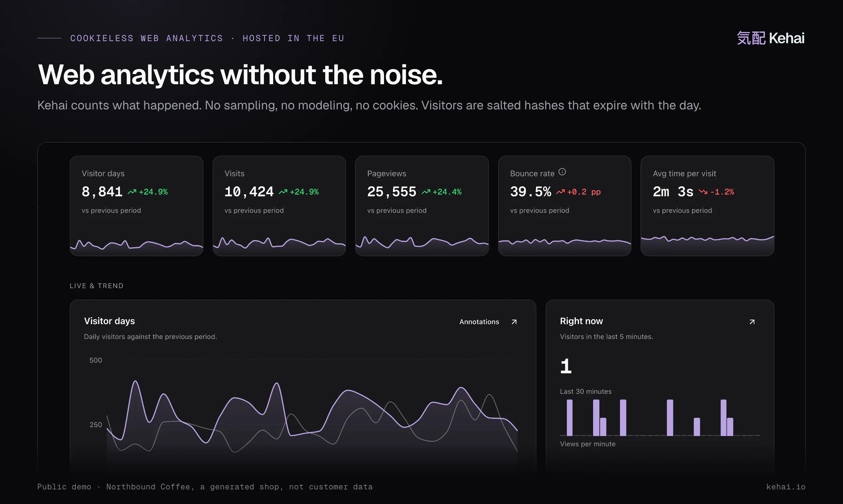Screen dimensions: 843x504
Task: Select the Bounce rate metric card
Action: click(565, 206)
